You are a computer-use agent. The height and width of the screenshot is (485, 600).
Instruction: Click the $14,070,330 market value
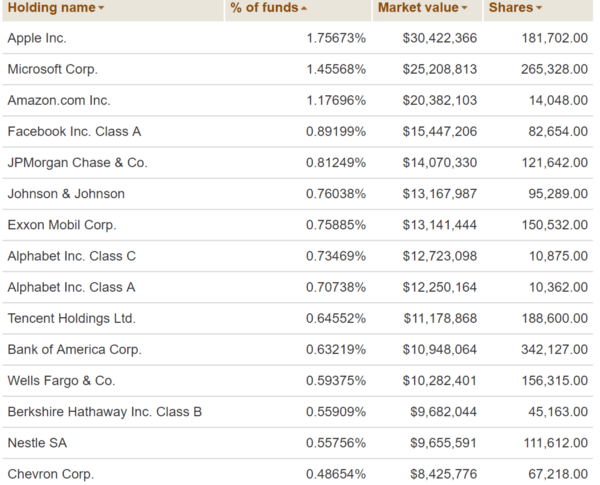tap(440, 163)
